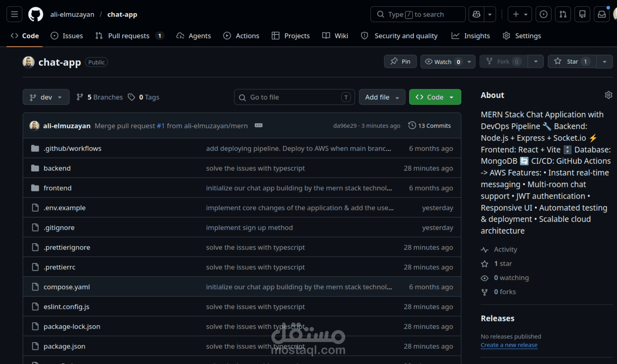Open Copilot chat icon in header
Viewport: 617px width, 364px height.
pos(476,14)
